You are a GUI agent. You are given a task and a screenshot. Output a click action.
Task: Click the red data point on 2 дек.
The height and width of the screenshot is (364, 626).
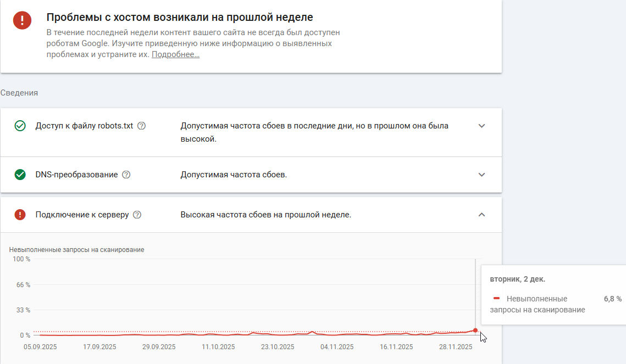click(475, 331)
